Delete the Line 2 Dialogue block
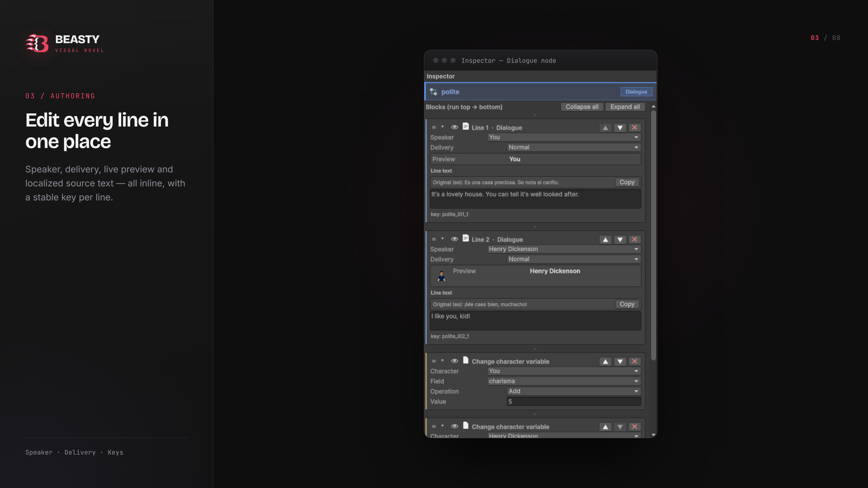Image resolution: width=868 pixels, height=488 pixels. tap(635, 239)
